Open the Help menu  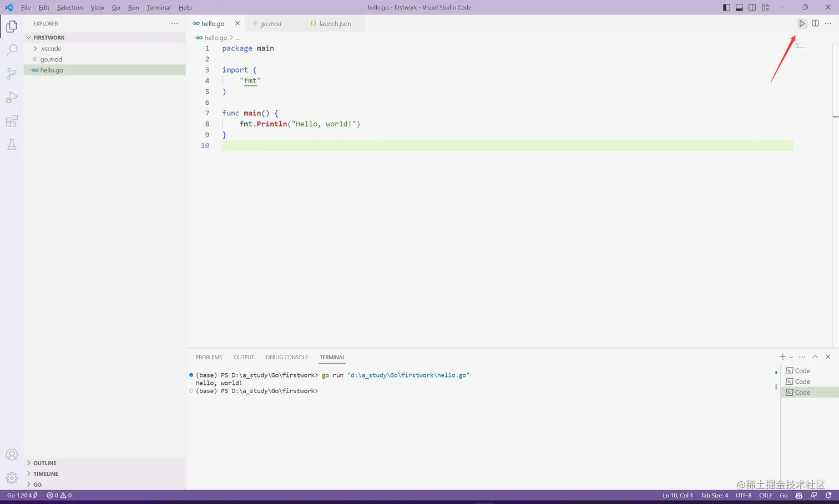(185, 7)
